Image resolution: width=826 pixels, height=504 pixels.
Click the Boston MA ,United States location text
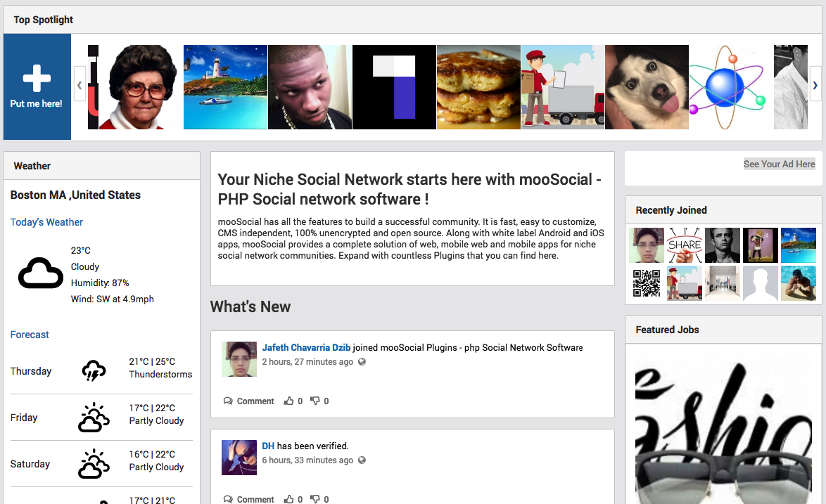coord(75,195)
